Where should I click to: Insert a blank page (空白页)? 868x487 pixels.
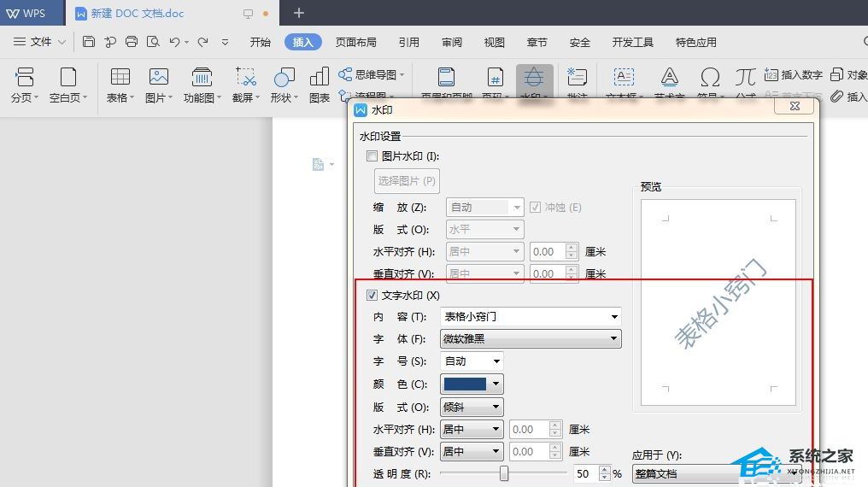click(x=68, y=85)
